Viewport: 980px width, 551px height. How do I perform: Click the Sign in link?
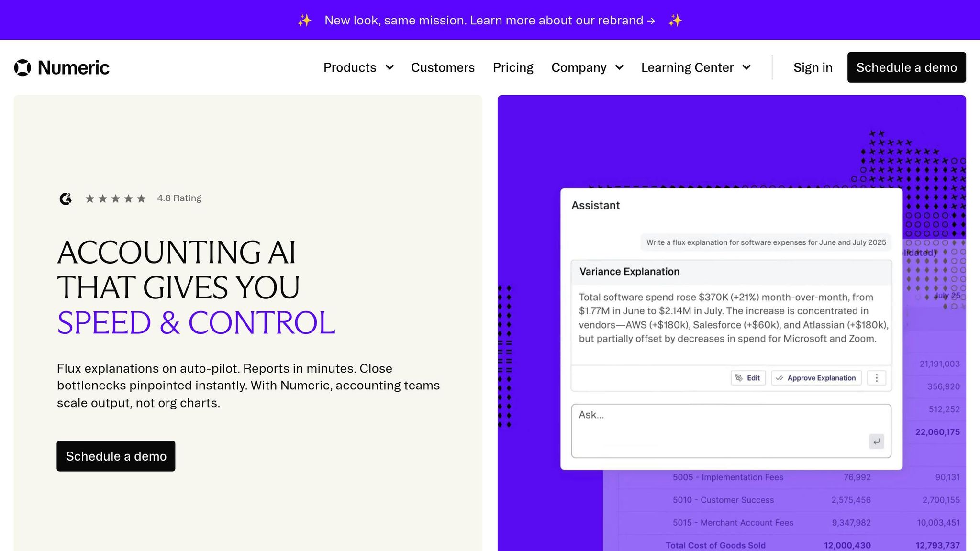point(813,67)
